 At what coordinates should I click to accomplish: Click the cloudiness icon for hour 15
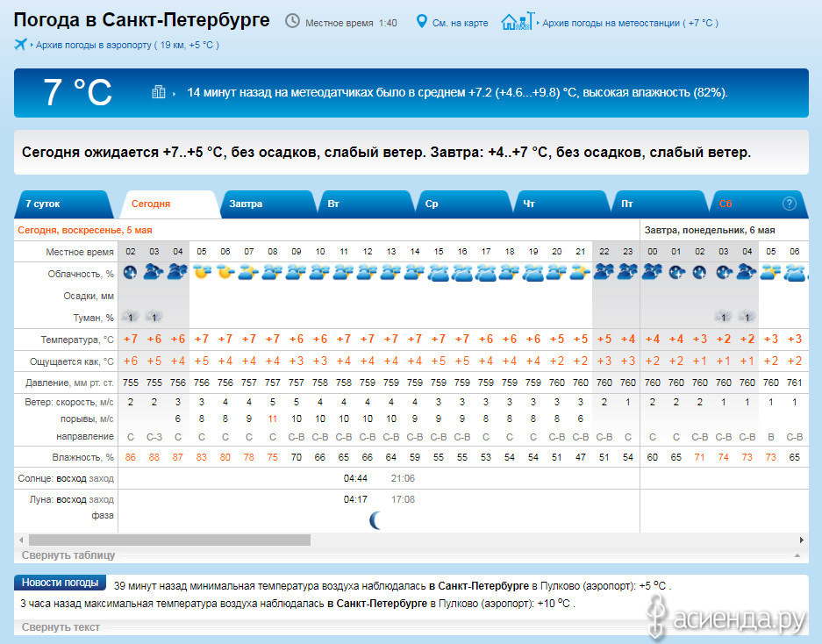(439, 273)
